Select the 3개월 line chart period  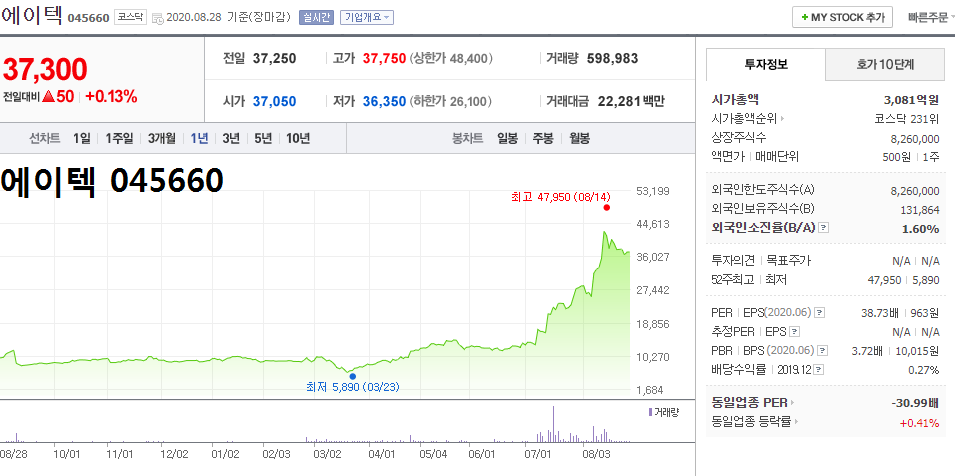pos(161,138)
